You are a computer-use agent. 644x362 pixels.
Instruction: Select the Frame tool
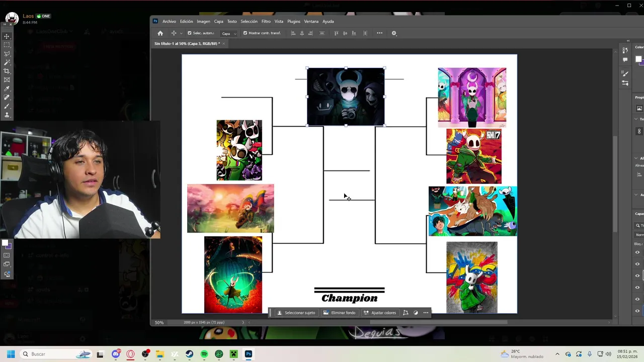(7, 80)
